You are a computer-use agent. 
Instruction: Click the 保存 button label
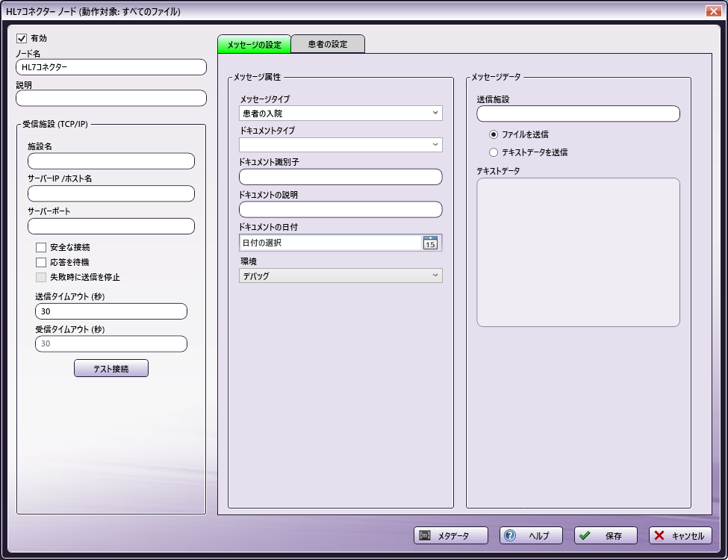point(613,536)
